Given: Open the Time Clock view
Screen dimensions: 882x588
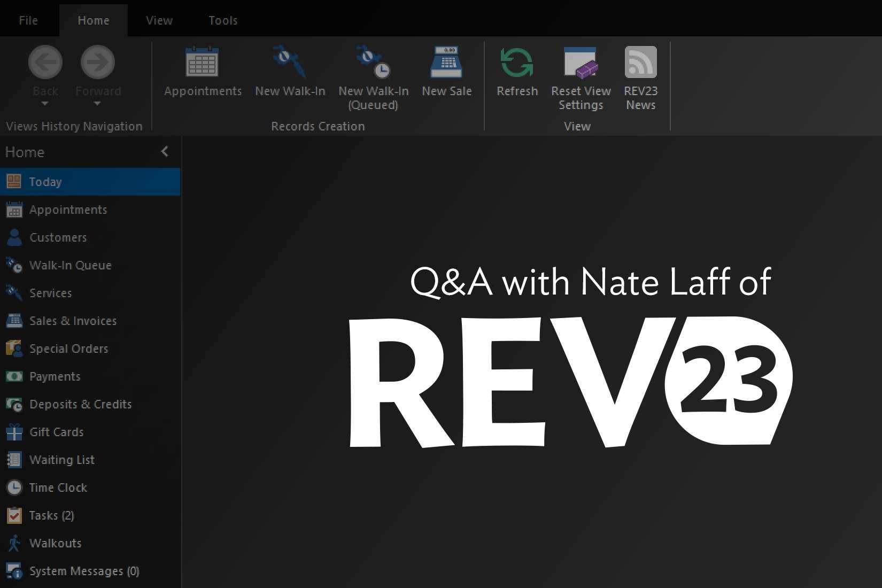Looking at the screenshot, I should point(58,488).
